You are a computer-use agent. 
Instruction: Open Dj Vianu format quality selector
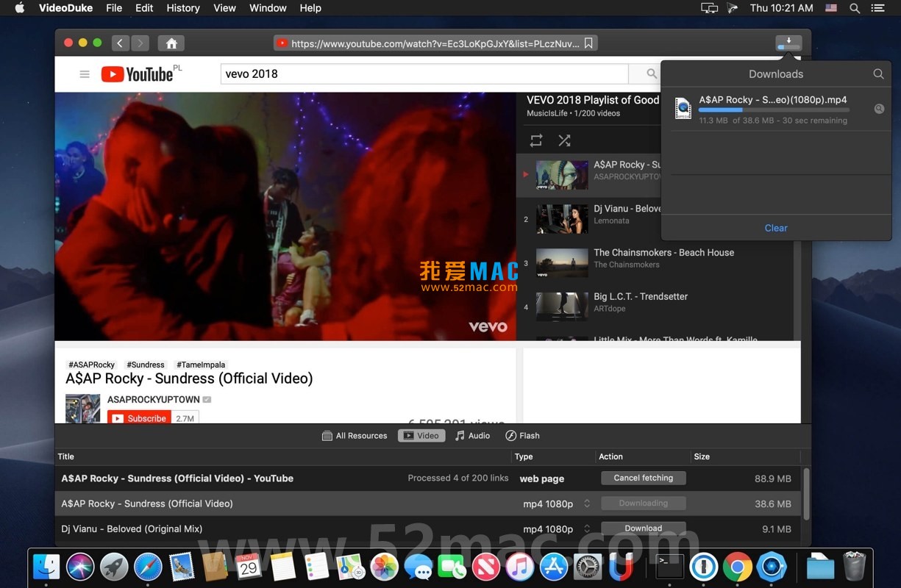(x=587, y=529)
